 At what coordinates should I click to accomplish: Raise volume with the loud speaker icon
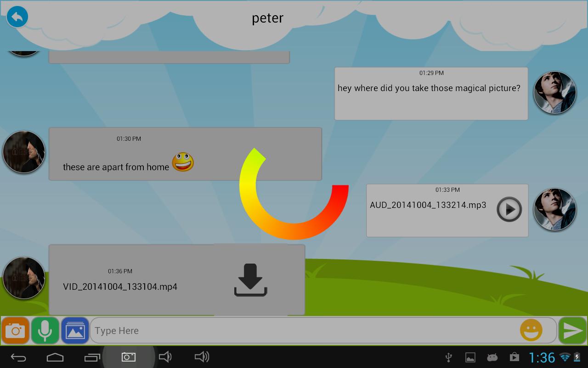(202, 357)
